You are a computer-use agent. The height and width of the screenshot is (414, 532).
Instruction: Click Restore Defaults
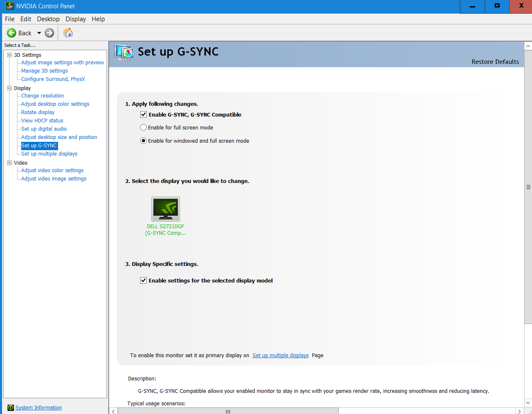click(495, 62)
